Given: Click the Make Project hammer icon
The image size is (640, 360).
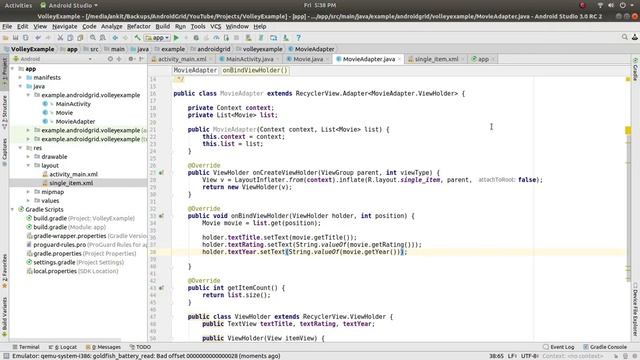Looking at the screenshot, I should pyautogui.click(x=138, y=38).
